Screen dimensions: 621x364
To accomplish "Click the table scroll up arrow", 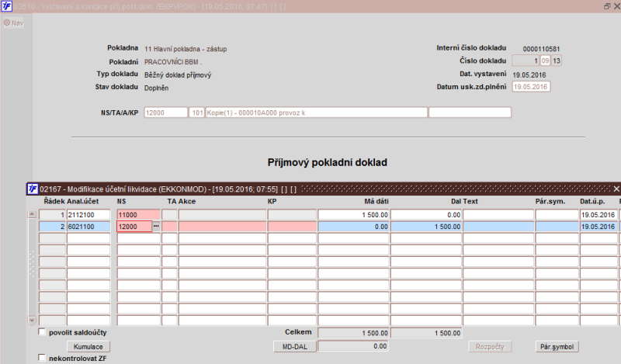I will point(32,214).
